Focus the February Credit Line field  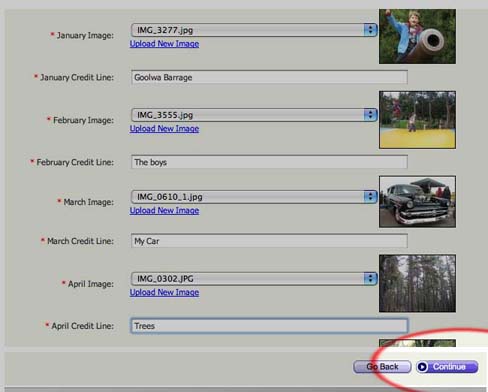269,162
